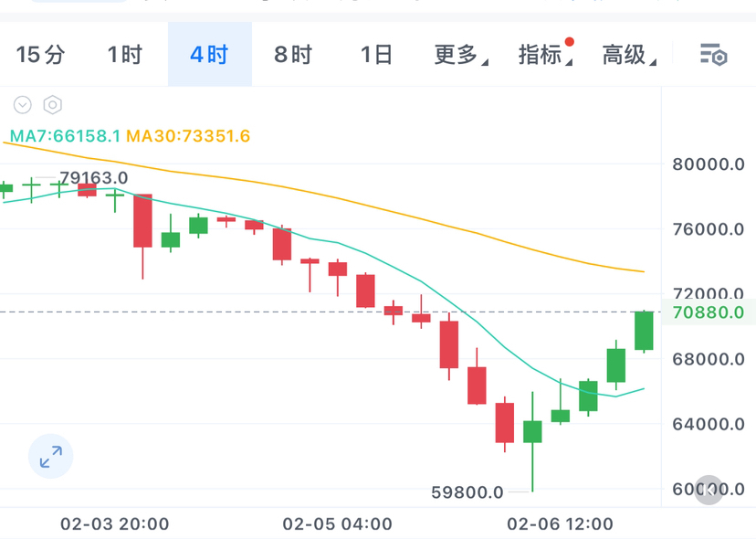Click the MA30 indicator value label

coord(188,136)
